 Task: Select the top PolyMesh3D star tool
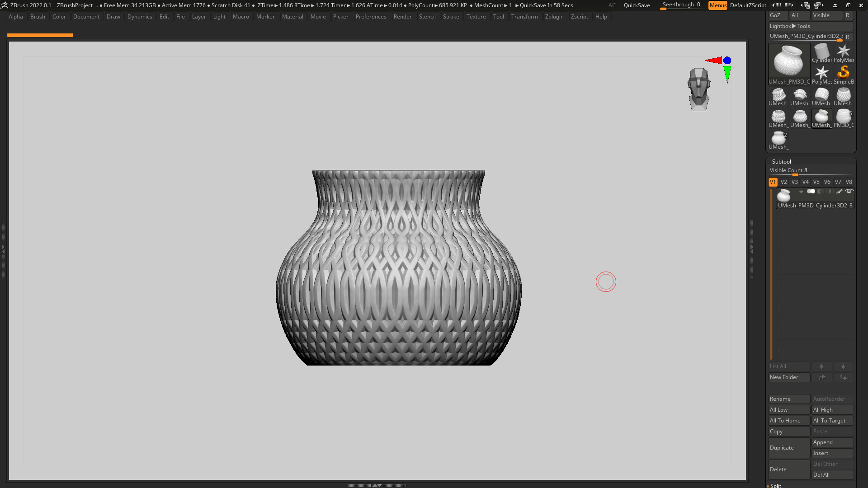(x=844, y=53)
